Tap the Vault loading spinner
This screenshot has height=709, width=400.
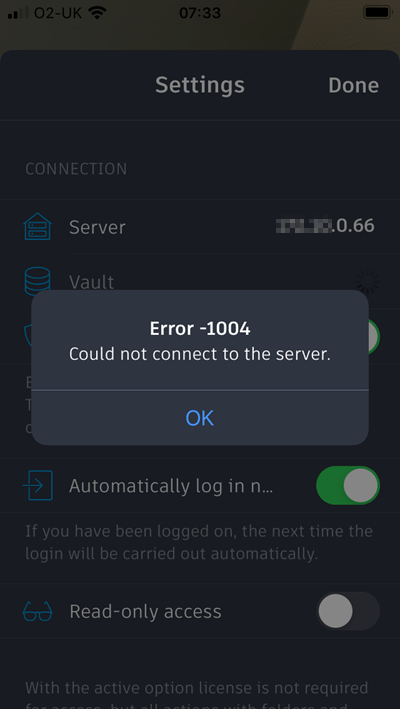pyautogui.click(x=367, y=282)
